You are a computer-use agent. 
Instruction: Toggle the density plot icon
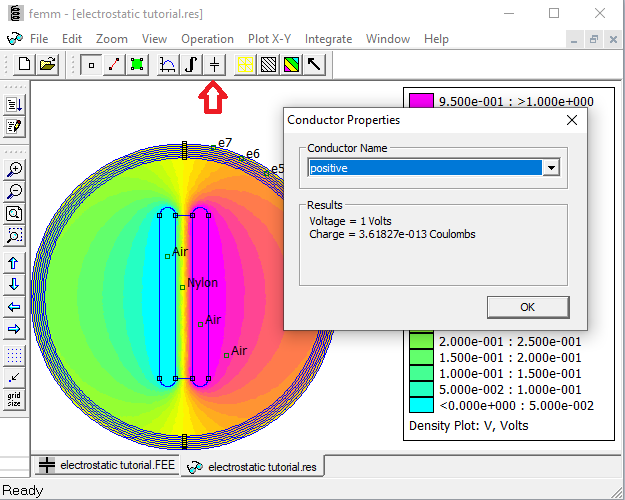click(x=291, y=64)
